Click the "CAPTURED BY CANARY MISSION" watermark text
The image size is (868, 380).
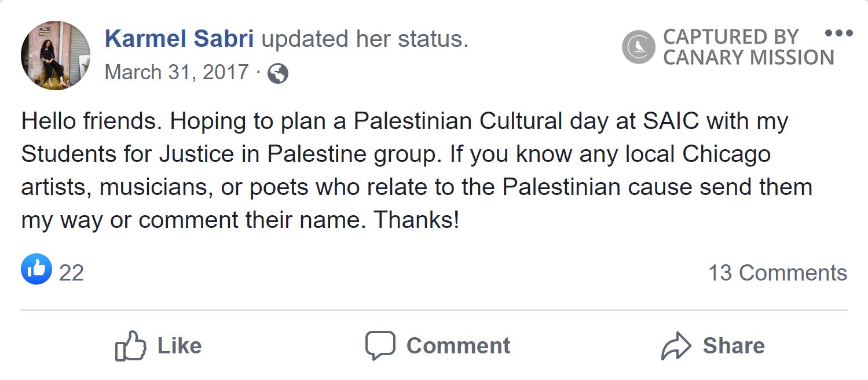(x=748, y=47)
